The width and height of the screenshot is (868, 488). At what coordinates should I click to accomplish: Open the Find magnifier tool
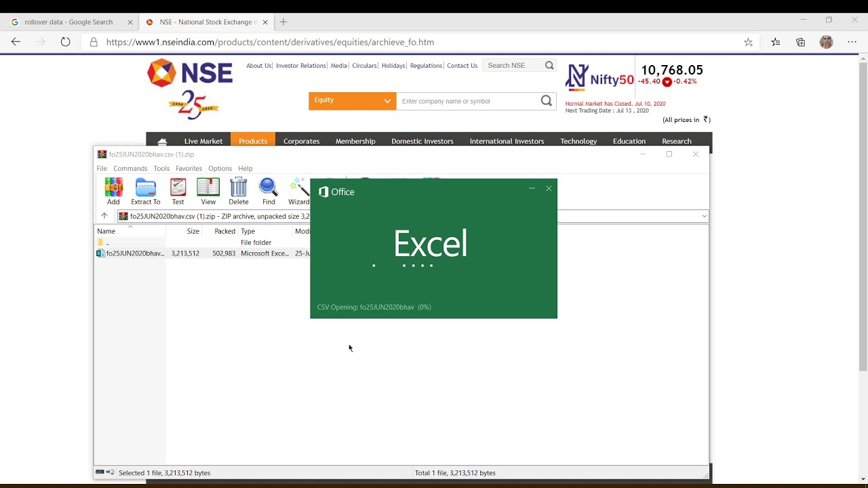click(269, 192)
